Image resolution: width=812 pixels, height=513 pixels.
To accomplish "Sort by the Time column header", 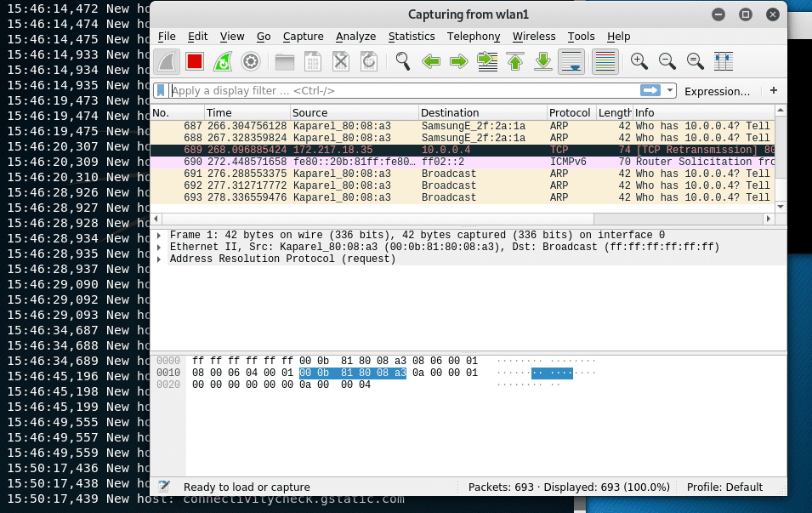I will 247,112.
